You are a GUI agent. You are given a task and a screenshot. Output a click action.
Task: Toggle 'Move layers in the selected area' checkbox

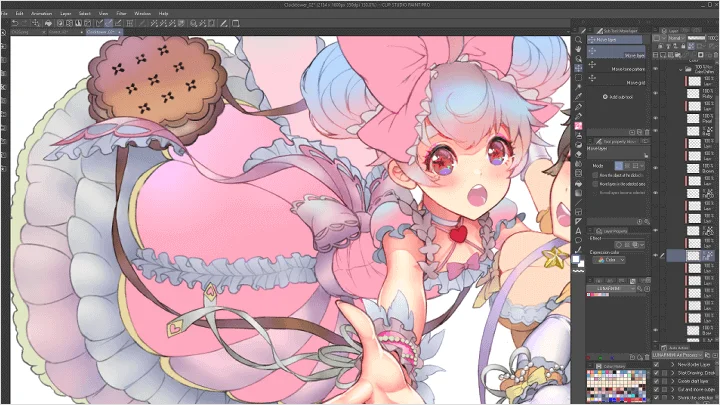pyautogui.click(x=595, y=184)
